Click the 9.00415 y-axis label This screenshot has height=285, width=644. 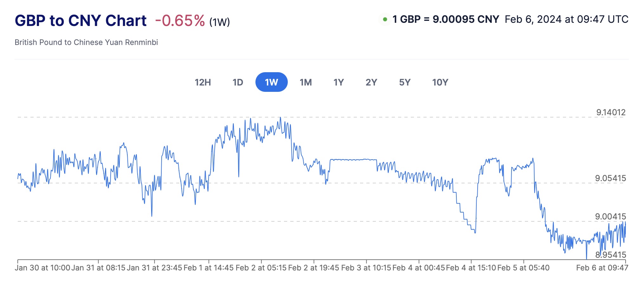(x=610, y=217)
